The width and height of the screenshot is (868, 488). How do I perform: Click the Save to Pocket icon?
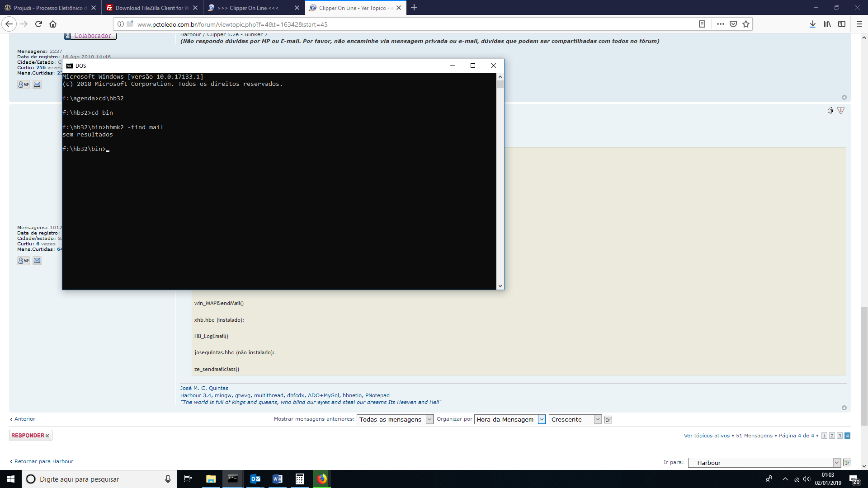pyautogui.click(x=733, y=24)
